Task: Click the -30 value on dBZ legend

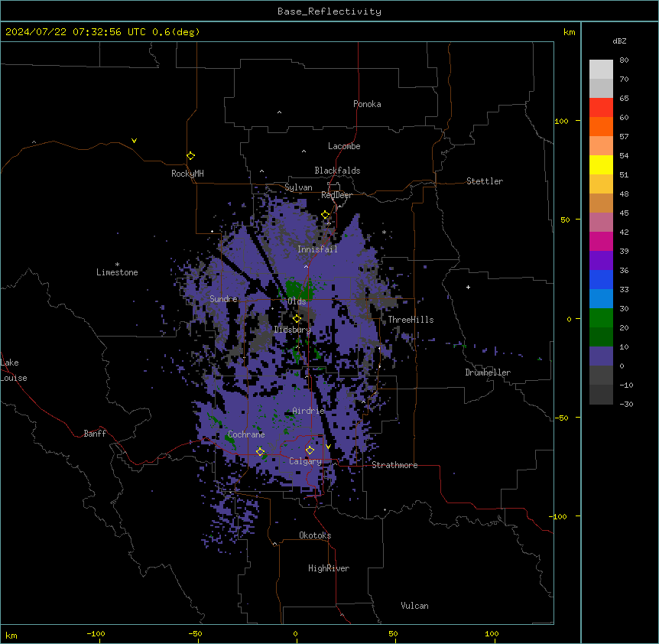Action: click(626, 404)
